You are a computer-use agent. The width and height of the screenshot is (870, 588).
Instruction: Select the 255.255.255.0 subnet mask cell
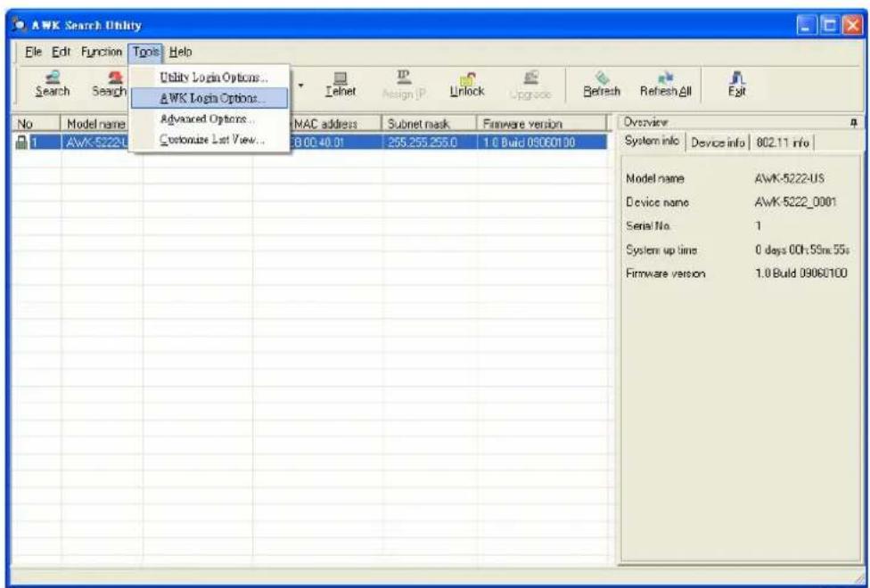click(x=430, y=143)
